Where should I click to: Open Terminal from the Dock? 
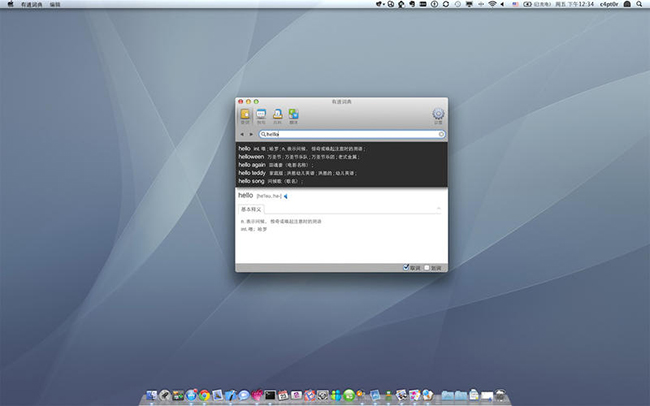270,395
